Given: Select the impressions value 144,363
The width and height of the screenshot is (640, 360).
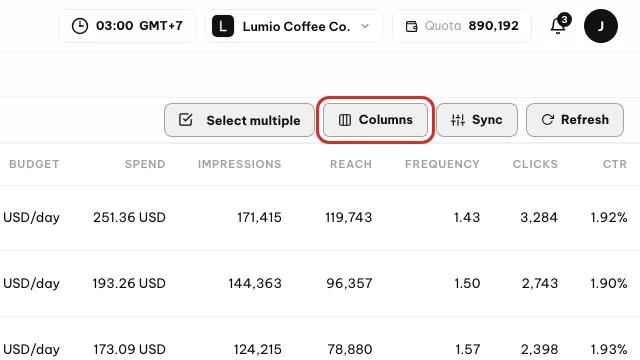Looking at the screenshot, I should pyautogui.click(x=255, y=283).
